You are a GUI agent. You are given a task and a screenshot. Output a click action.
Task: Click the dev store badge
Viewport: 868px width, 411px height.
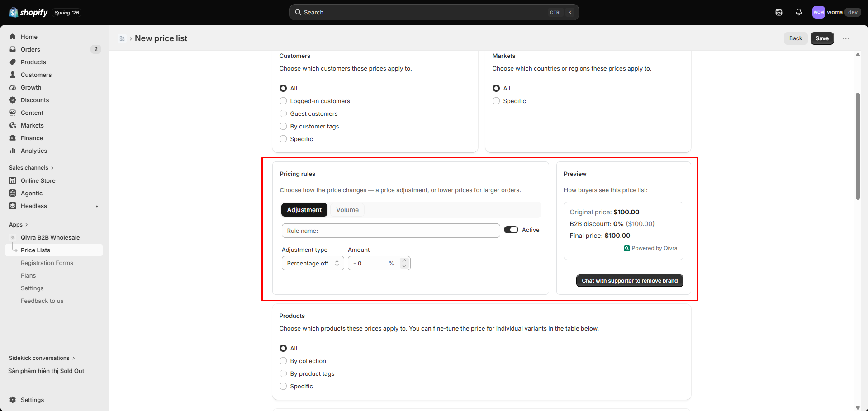click(853, 12)
